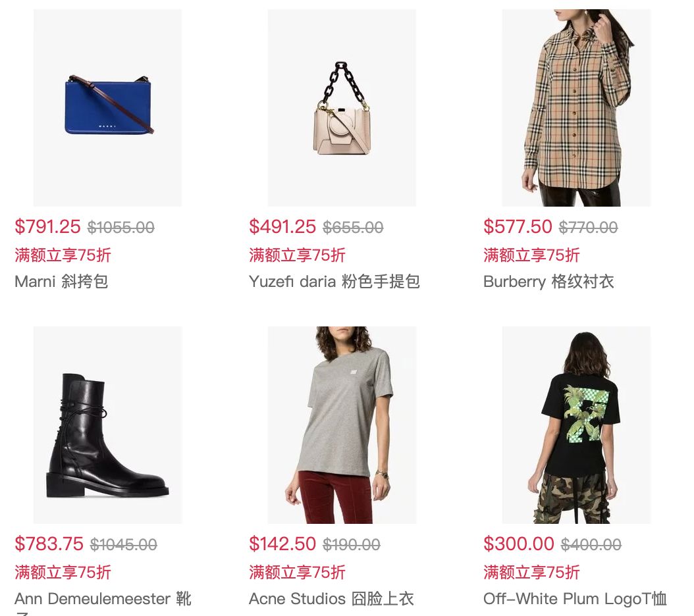
Task: Click the $142.50 sale price
Action: coord(282,544)
